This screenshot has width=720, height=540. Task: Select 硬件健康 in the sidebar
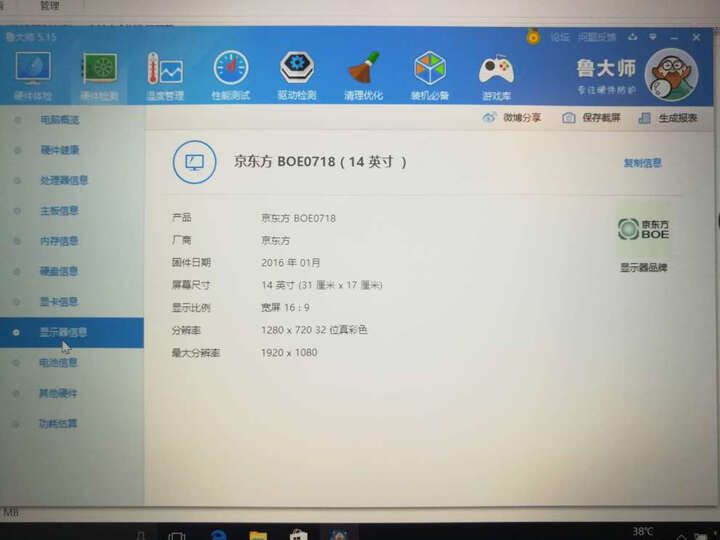pyautogui.click(x=60, y=150)
